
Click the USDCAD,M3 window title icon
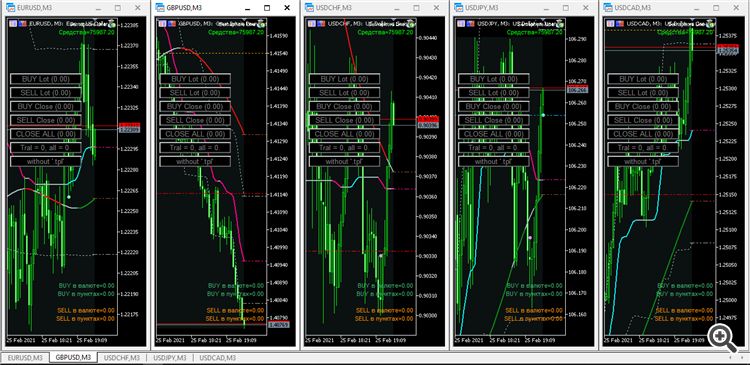pyautogui.click(x=608, y=8)
